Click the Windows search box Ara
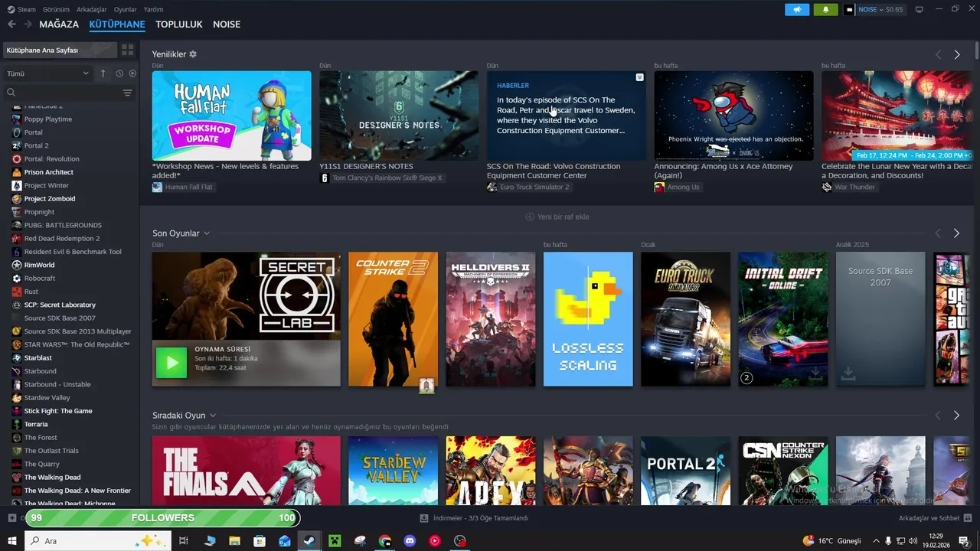 pos(97,541)
